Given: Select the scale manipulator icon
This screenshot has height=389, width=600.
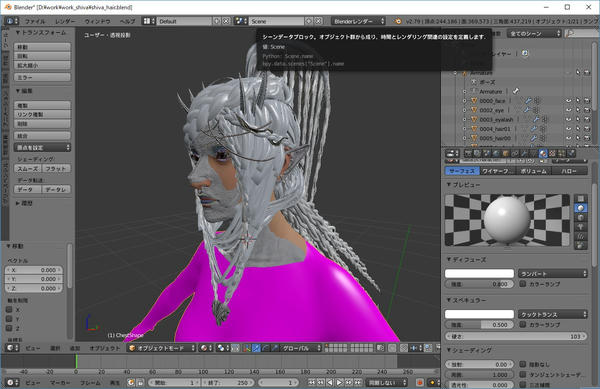Looking at the screenshot, I should click(x=274, y=348).
